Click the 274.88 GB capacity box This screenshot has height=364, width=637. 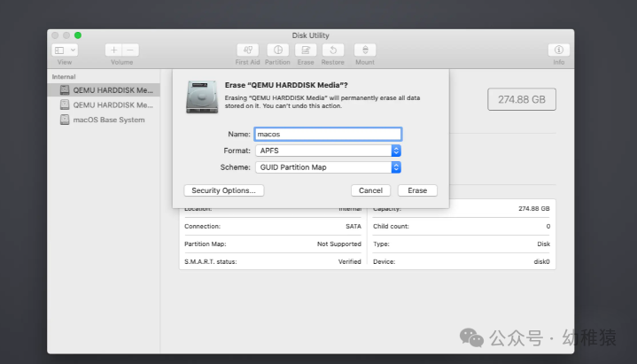click(522, 99)
